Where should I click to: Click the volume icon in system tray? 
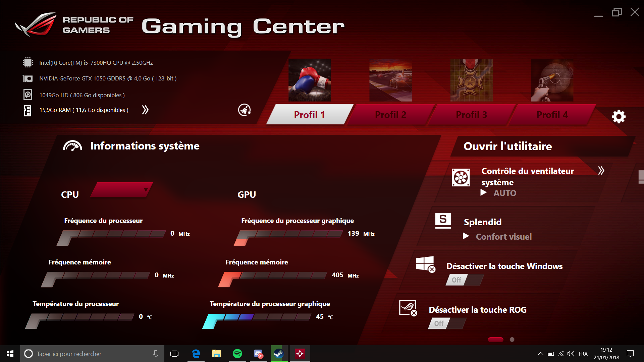pos(571,354)
